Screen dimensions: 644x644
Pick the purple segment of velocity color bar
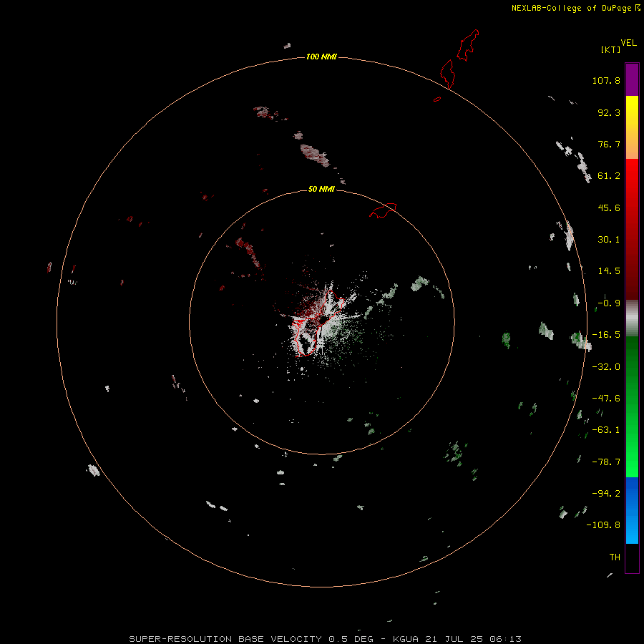tap(632, 79)
